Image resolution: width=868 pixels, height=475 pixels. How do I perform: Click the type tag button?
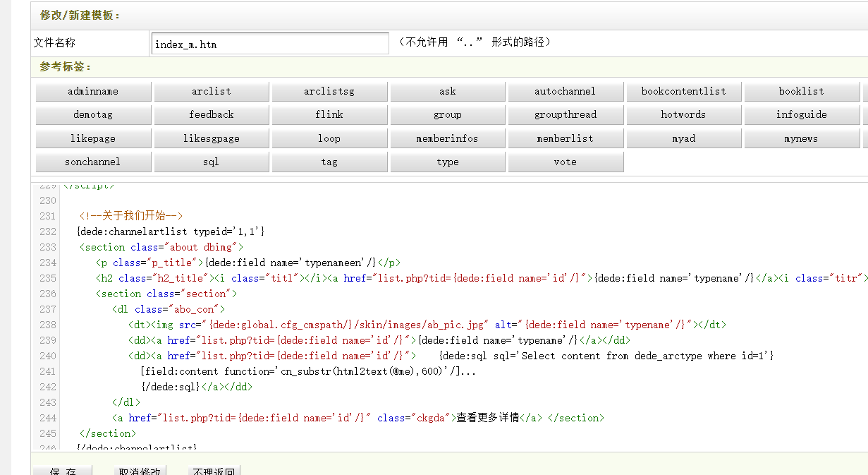tap(448, 162)
